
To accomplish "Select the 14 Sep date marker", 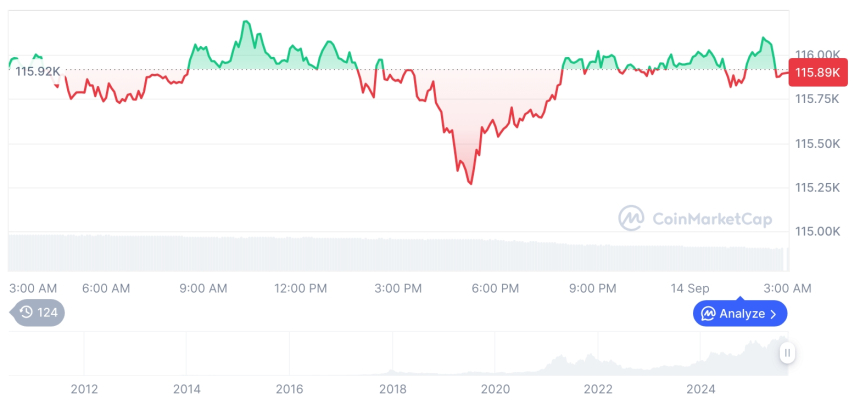I will 690,288.
